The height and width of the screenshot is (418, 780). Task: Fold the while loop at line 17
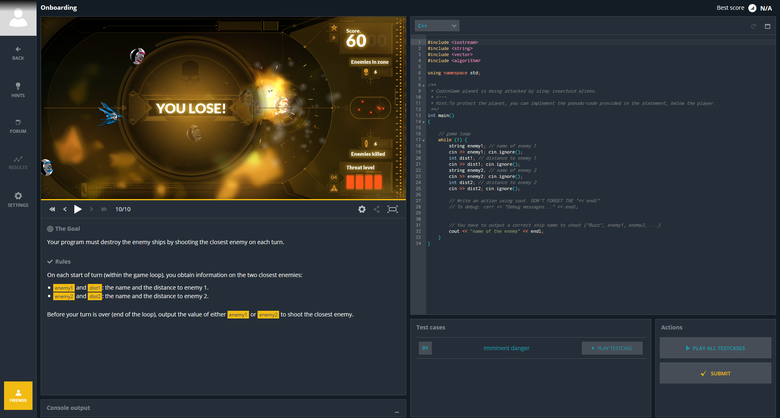[423, 140]
